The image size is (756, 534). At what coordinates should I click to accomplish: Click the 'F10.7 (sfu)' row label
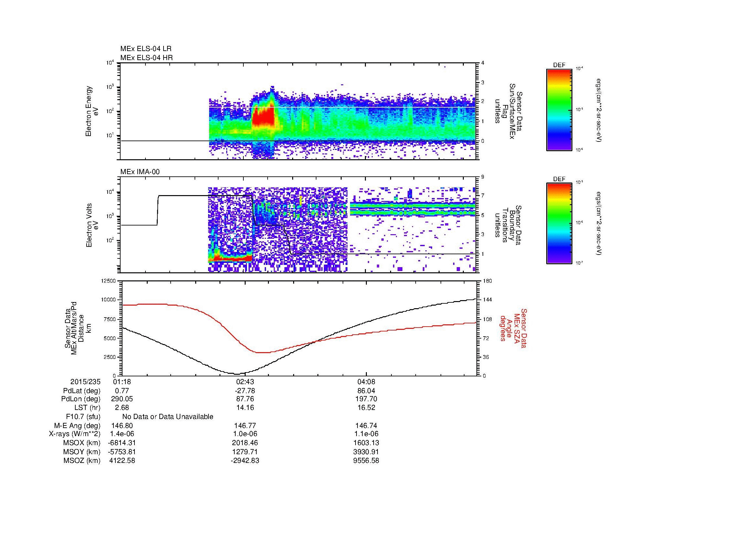click(83, 417)
